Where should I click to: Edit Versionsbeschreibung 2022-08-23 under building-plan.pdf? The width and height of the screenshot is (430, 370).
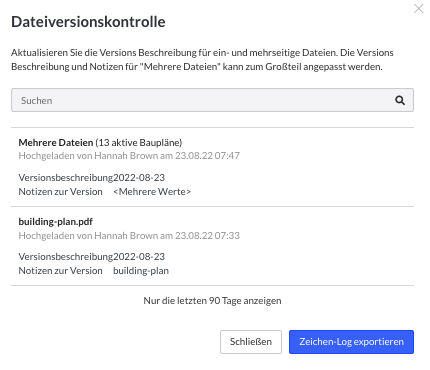coord(139,257)
